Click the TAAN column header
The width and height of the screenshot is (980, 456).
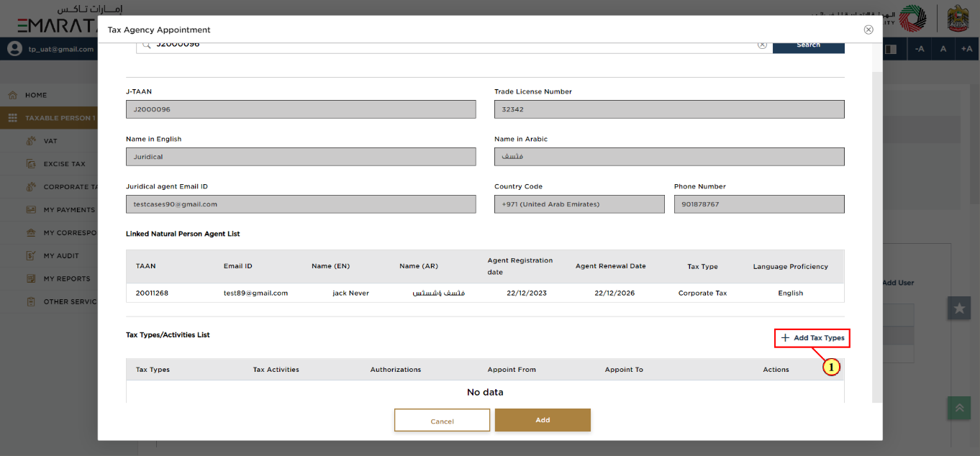[145, 266]
